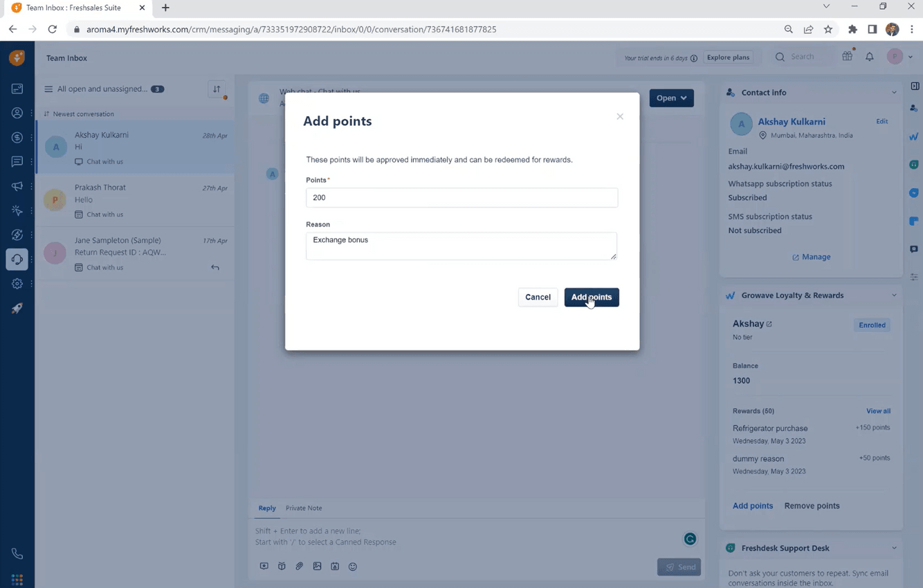Insert an emoji in the reply
923x588 pixels.
pos(353,567)
